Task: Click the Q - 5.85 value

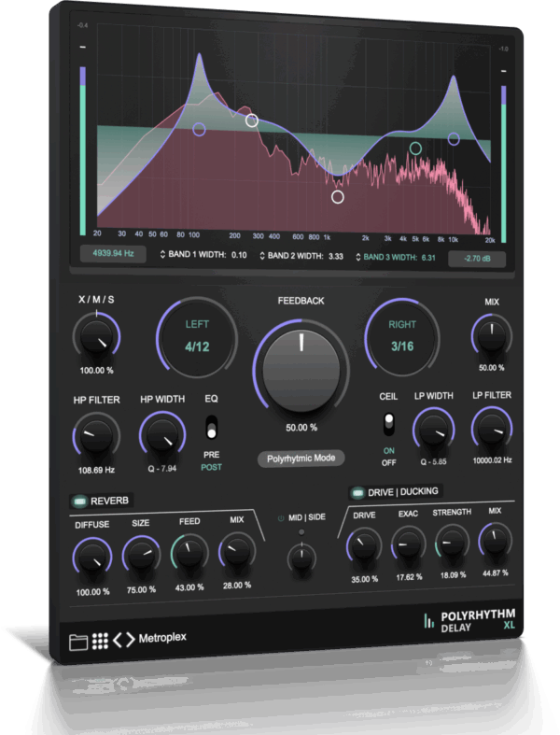Action: [x=433, y=461]
